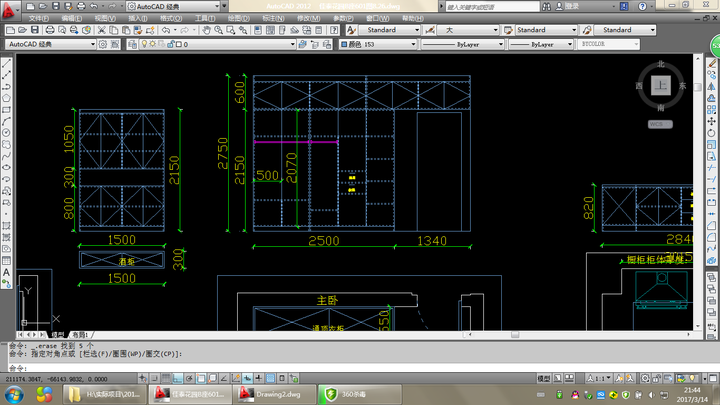Select the Polygon tool in Draw toolbar
Image resolution: width=720 pixels, height=405 pixels.
click(6, 98)
